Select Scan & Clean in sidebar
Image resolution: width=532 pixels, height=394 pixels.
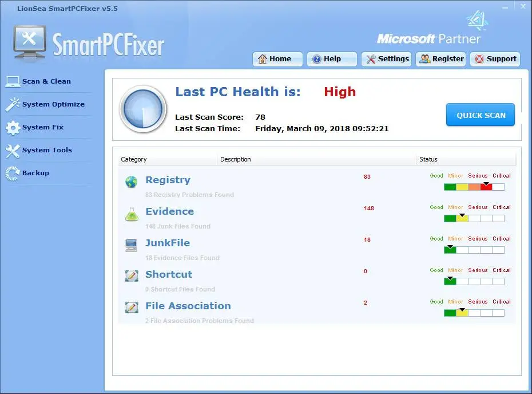pyautogui.click(x=46, y=81)
